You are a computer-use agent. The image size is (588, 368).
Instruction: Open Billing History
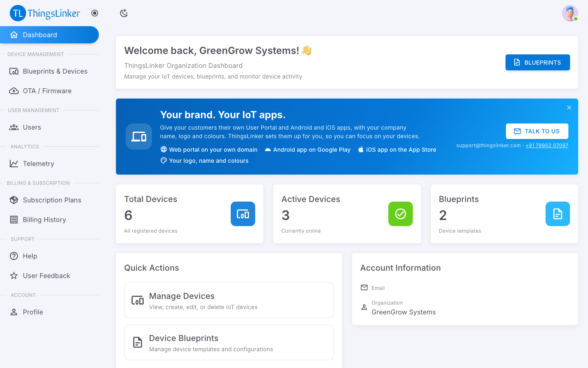(49, 220)
